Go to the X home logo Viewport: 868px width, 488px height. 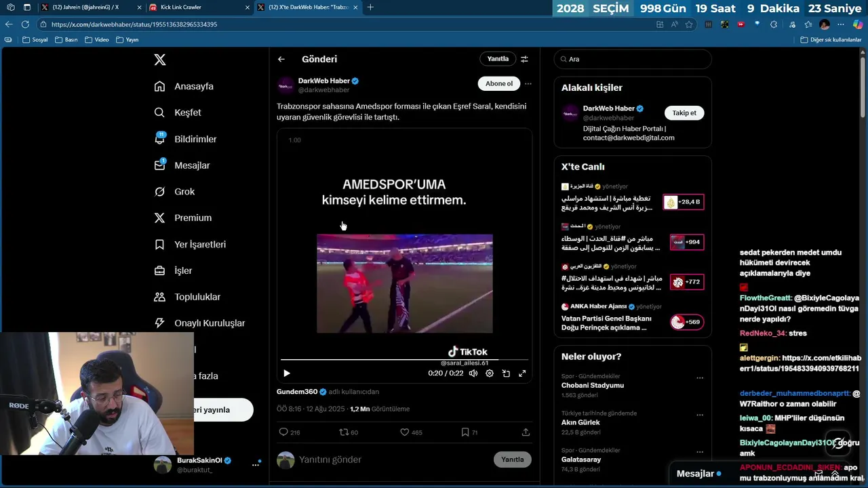tap(159, 60)
